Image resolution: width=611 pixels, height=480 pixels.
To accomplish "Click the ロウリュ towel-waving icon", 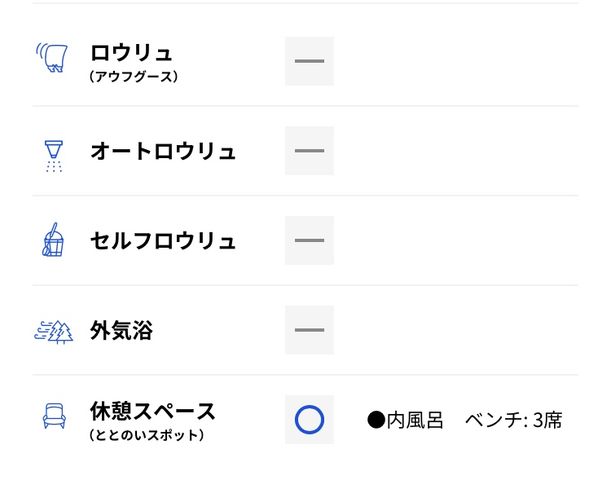I will click(52, 57).
